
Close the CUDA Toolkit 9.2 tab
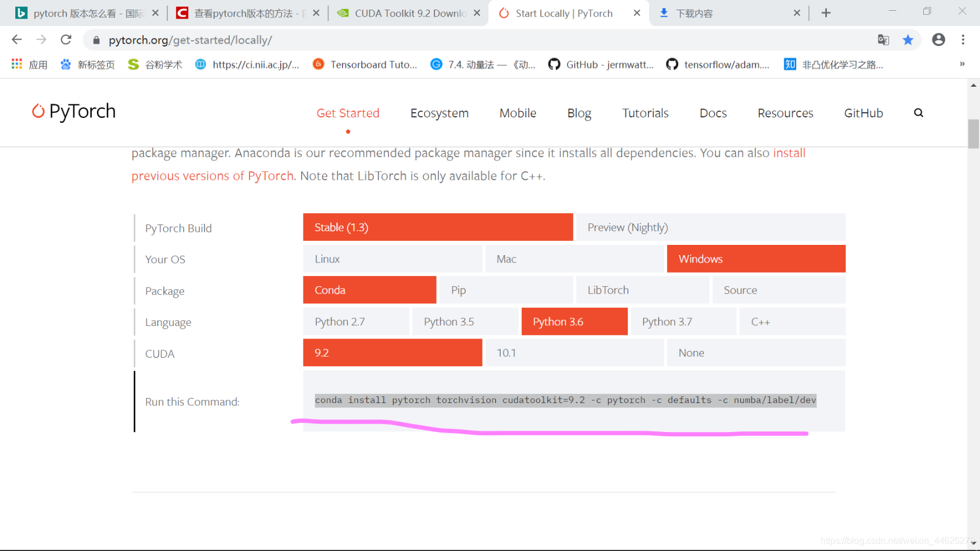[x=477, y=13]
